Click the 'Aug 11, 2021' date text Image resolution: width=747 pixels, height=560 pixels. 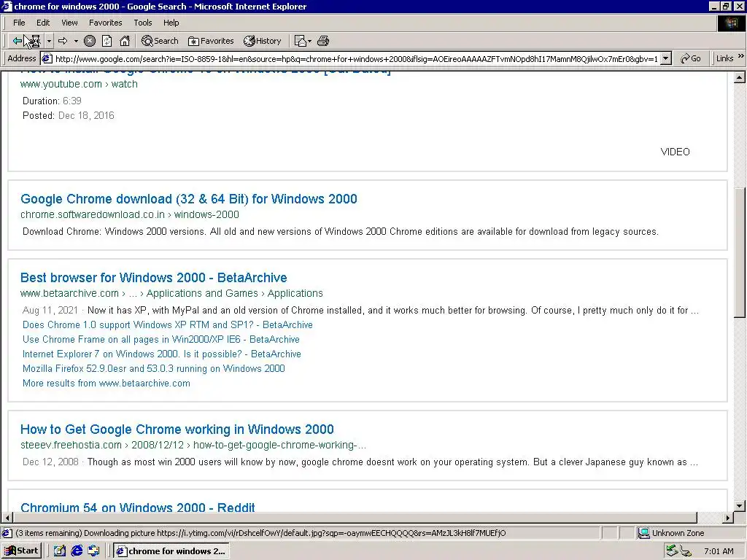coord(50,311)
